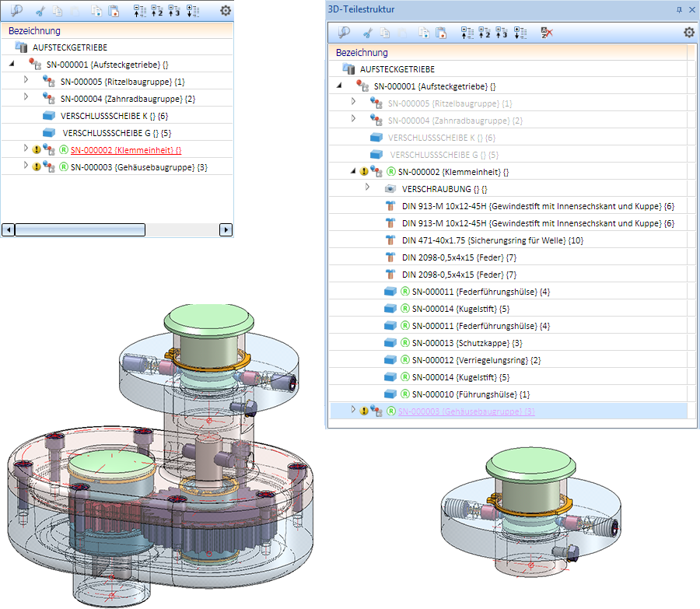Pin the 3D-Teilestruktur panel
The height and width of the screenshot is (609, 700).
(679, 9)
